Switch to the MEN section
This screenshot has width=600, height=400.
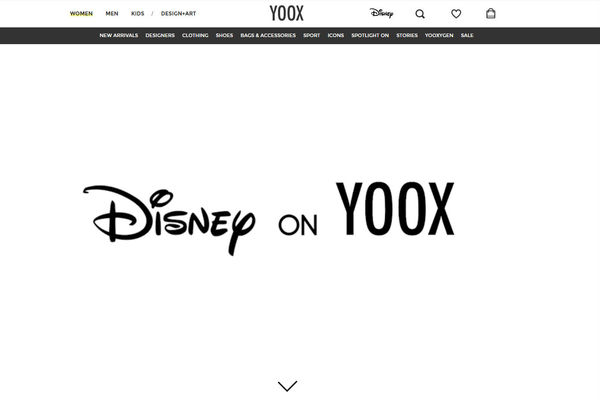pyautogui.click(x=112, y=14)
